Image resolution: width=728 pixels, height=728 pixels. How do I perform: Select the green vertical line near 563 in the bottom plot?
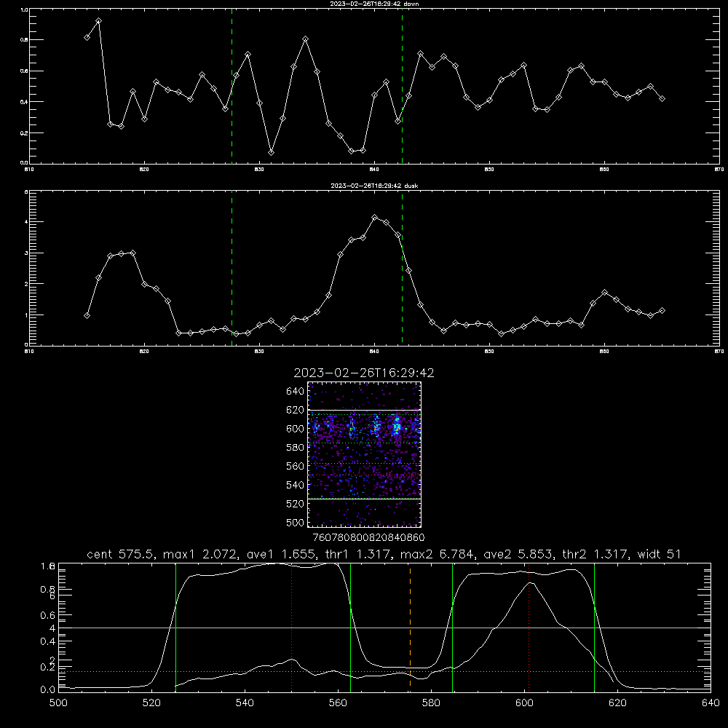point(351,628)
